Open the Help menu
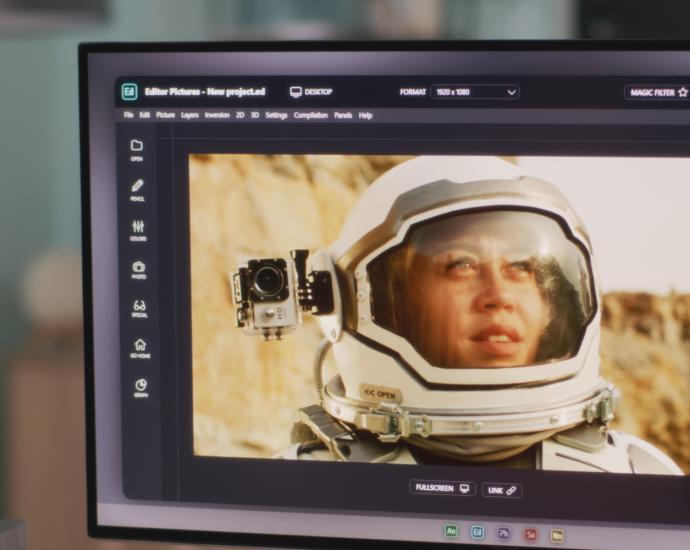 pyautogui.click(x=365, y=116)
